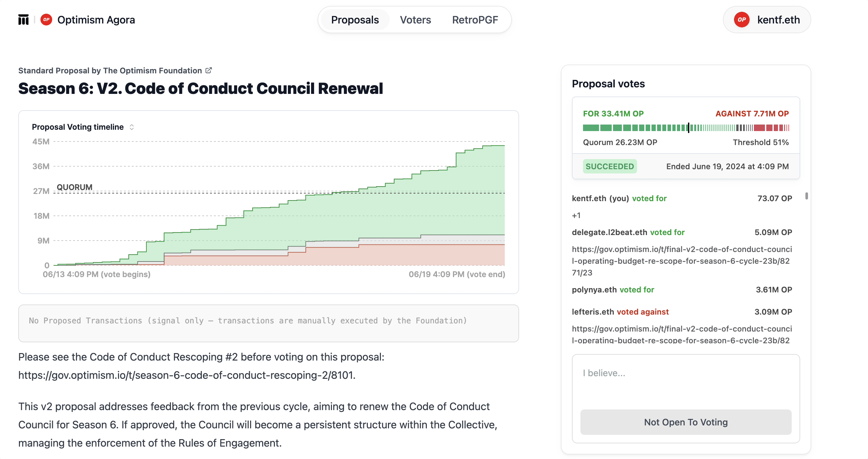Click the gov.optimism.io link under lefteris.eth vote

(x=682, y=334)
